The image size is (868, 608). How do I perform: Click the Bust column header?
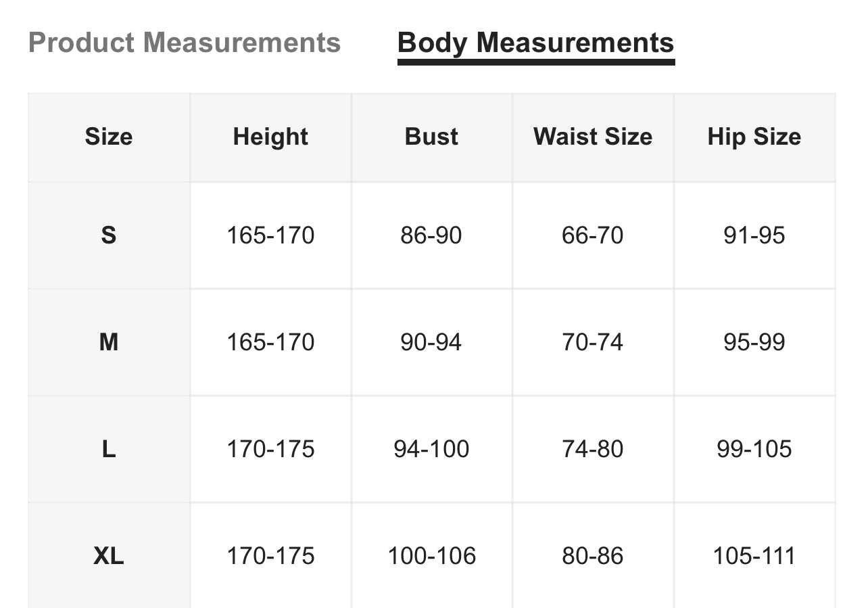pos(431,137)
